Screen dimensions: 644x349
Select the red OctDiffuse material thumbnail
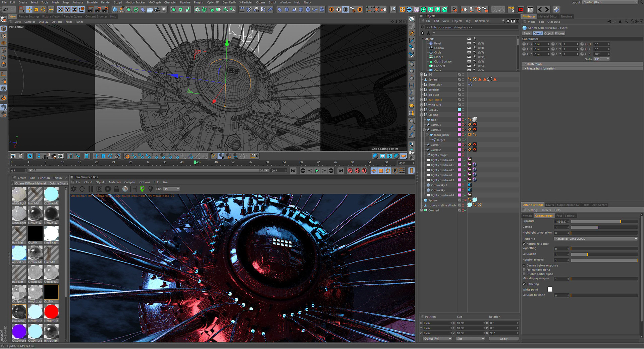(x=51, y=312)
